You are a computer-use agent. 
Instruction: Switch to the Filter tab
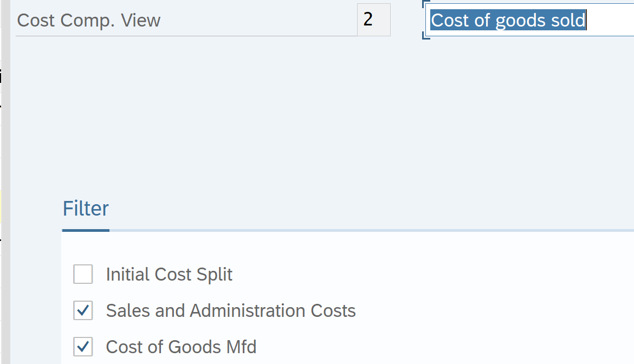click(86, 209)
